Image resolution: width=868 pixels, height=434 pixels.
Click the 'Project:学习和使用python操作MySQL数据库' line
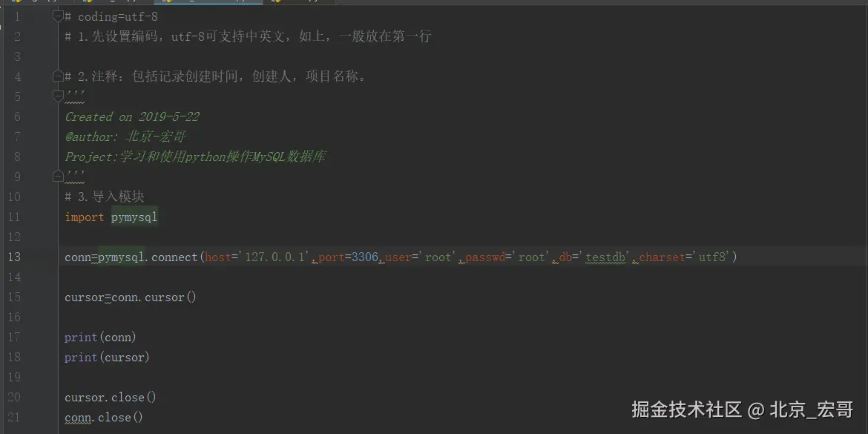tap(195, 157)
